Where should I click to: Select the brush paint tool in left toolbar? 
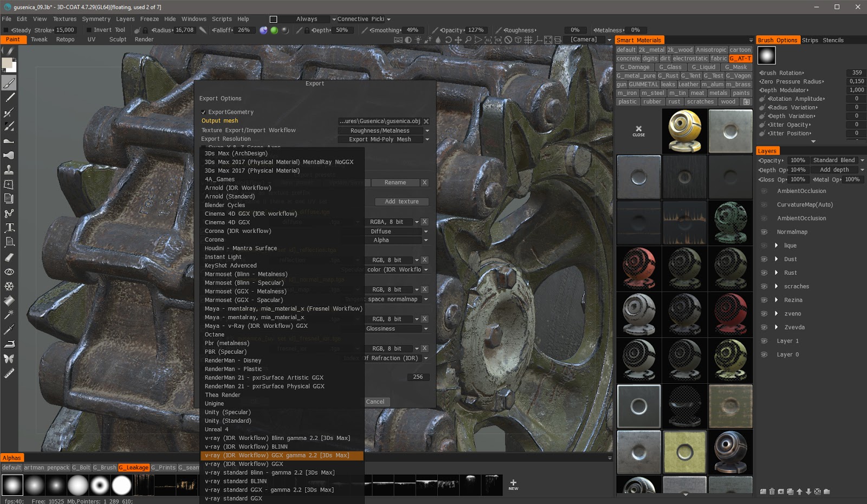(x=9, y=83)
